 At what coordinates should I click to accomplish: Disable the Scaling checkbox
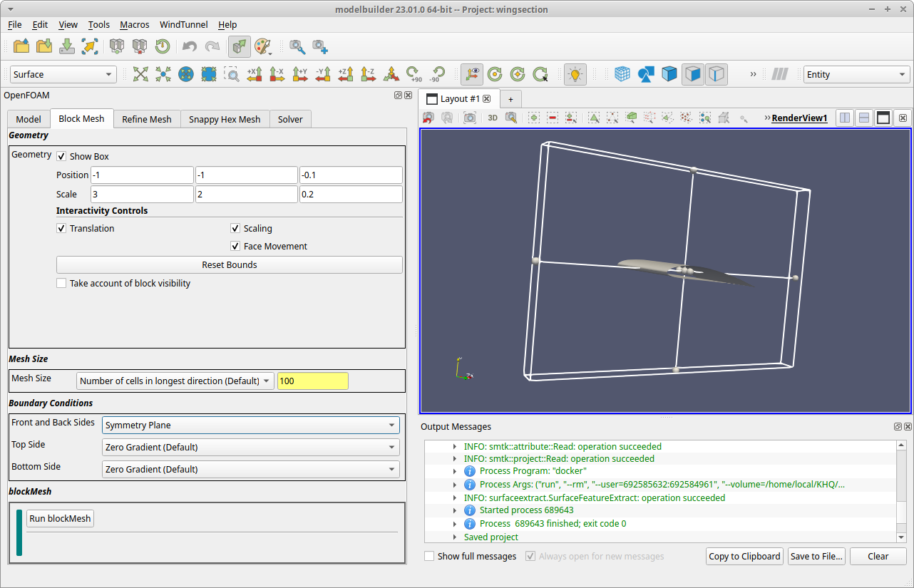235,228
